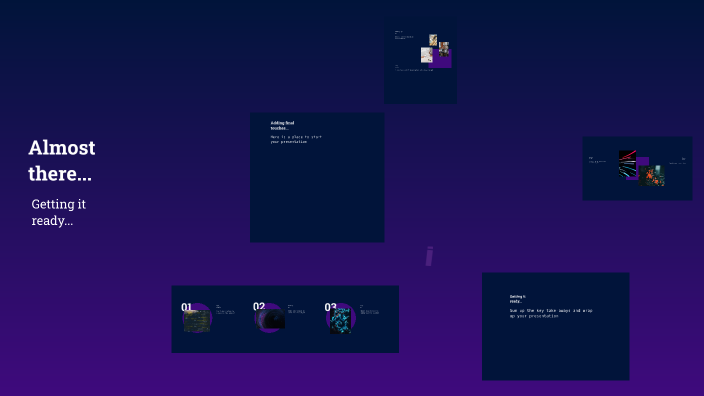Open the frame about summing up key takeaways

tap(556, 326)
